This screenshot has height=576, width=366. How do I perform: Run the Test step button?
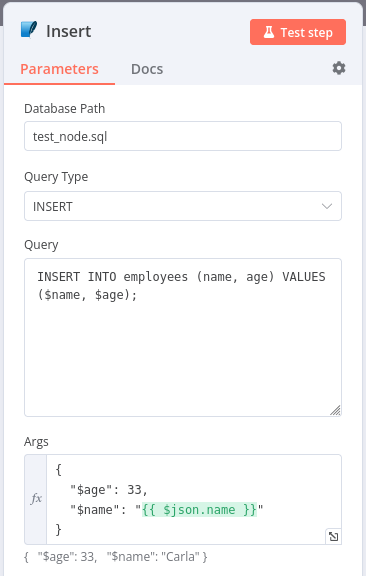tap(298, 32)
